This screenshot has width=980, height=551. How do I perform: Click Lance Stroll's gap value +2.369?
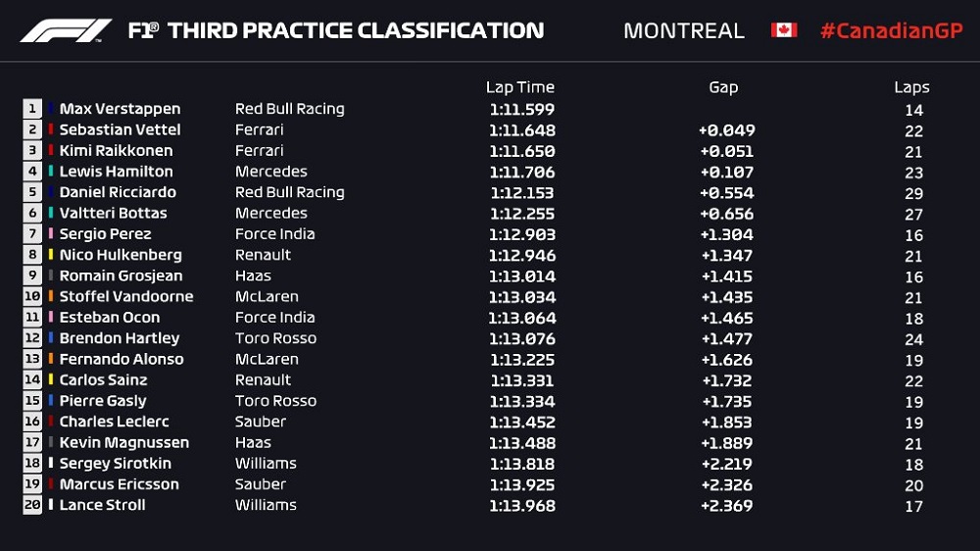point(726,505)
